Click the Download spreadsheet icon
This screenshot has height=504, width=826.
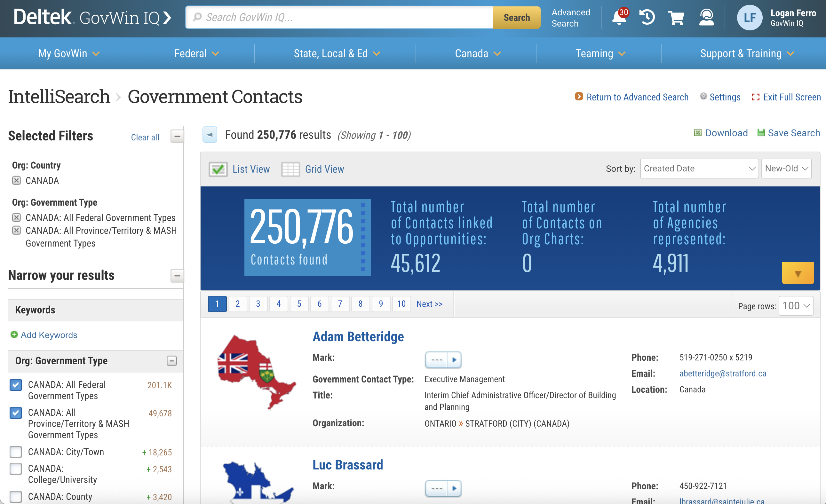point(698,133)
